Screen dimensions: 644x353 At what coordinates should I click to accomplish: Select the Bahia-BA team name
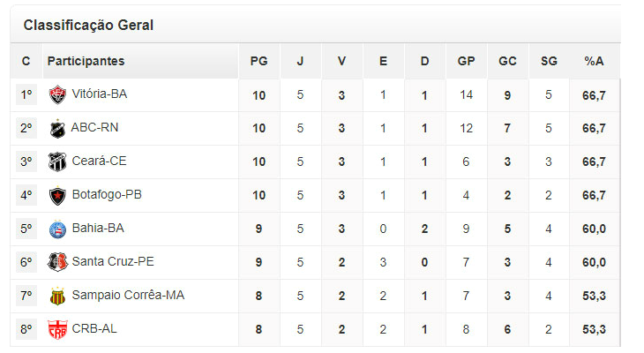pos(98,229)
